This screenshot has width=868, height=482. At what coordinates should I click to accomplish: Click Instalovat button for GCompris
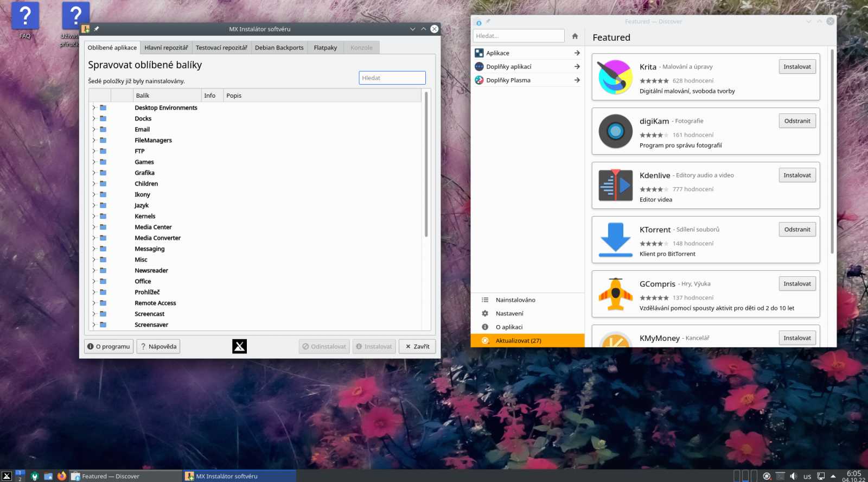coord(797,284)
